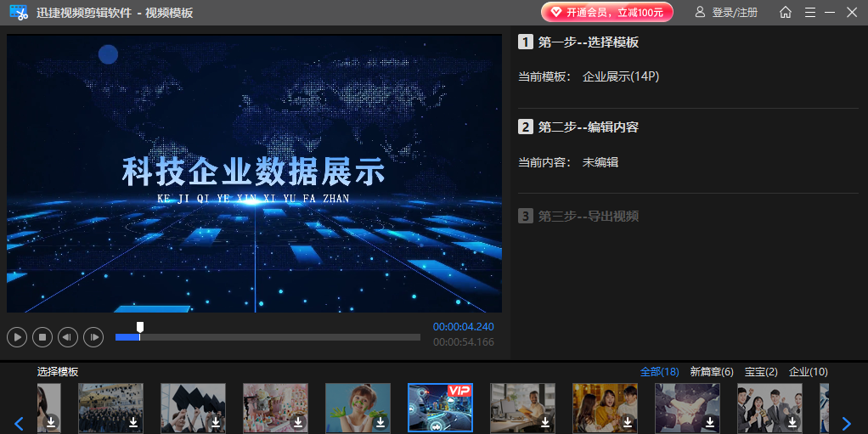The height and width of the screenshot is (434, 868).
Task: Download the girl with painted hands template
Action: pos(380,421)
